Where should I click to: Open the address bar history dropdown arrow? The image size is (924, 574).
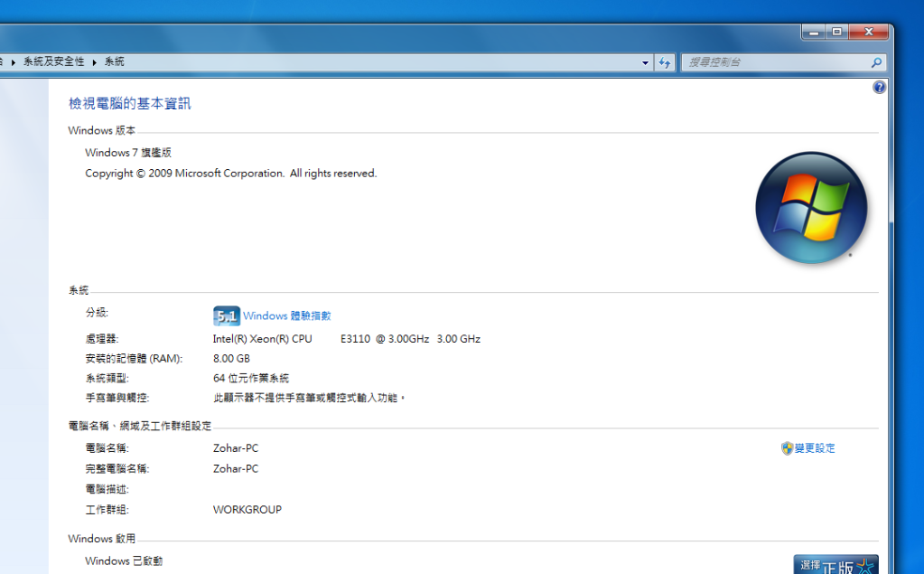coord(645,62)
